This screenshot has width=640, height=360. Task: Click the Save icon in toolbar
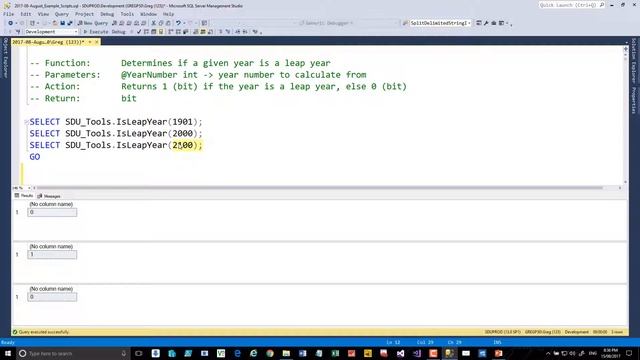click(x=62, y=23)
